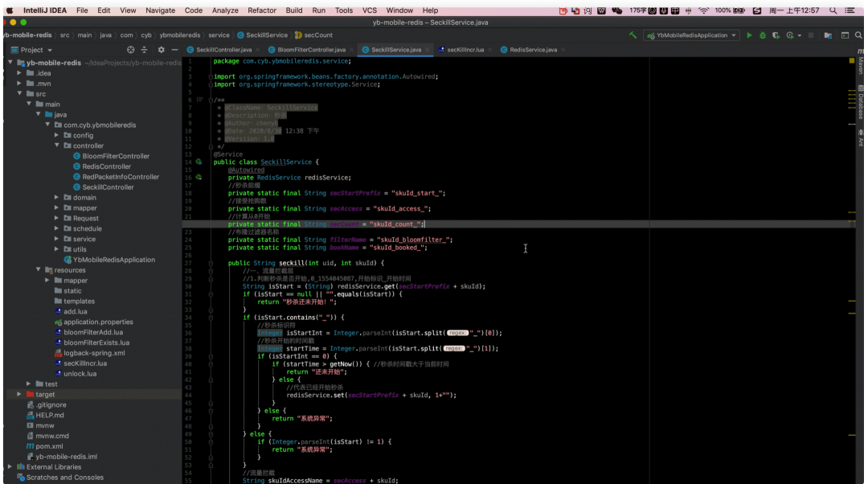The width and height of the screenshot is (868, 484).
Task: Expand the target folder in tree
Action: [x=19, y=395]
